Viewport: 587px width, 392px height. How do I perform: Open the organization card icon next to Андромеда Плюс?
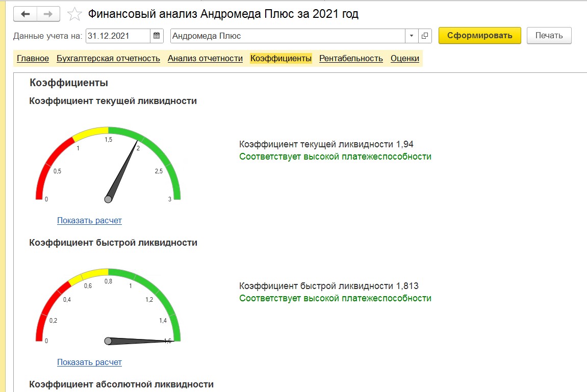(424, 36)
